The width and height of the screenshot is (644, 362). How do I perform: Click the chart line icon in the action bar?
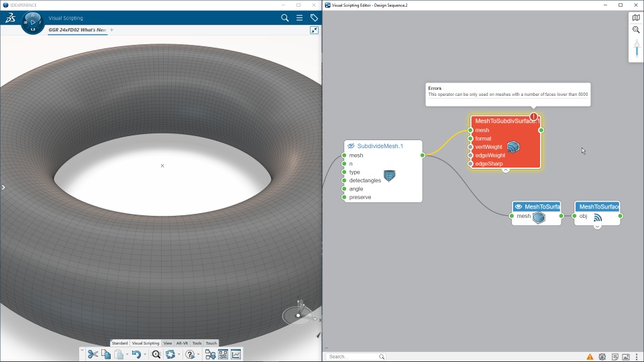click(x=235, y=354)
